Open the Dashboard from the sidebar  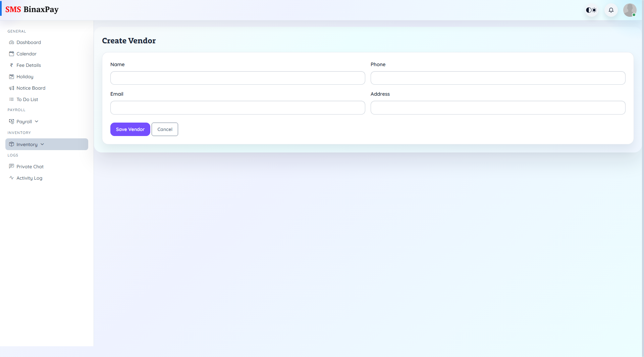12,42
